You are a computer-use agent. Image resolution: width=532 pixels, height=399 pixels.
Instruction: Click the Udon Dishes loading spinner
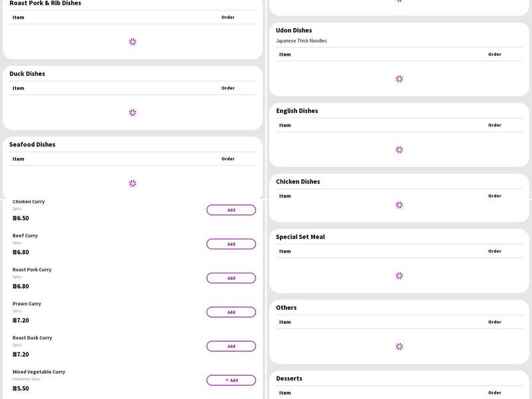[x=399, y=78]
